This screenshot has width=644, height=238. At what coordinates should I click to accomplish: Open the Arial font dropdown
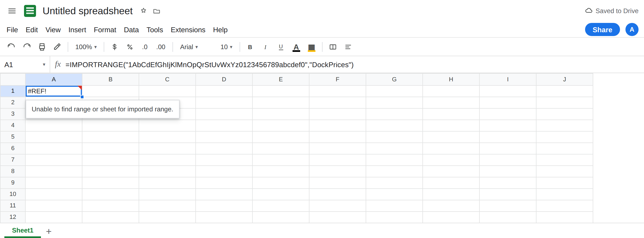tap(189, 47)
